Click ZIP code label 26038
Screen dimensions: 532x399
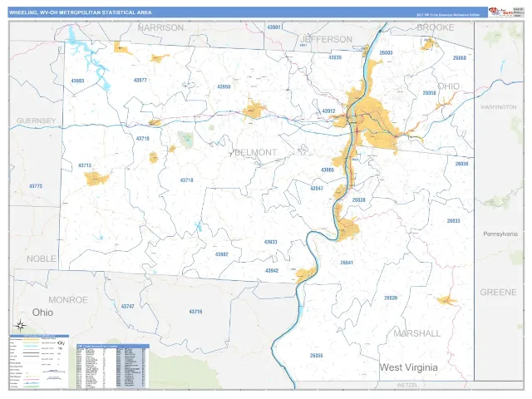358,200
